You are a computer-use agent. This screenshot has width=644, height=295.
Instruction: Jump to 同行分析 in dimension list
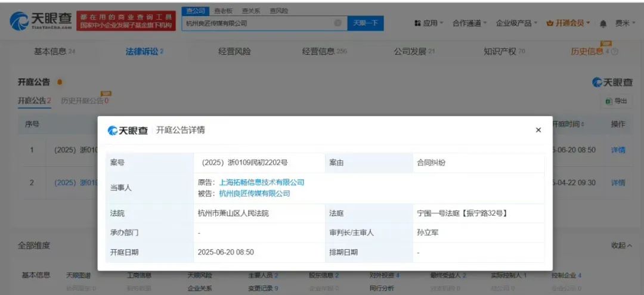pyautogui.click(x=382, y=288)
